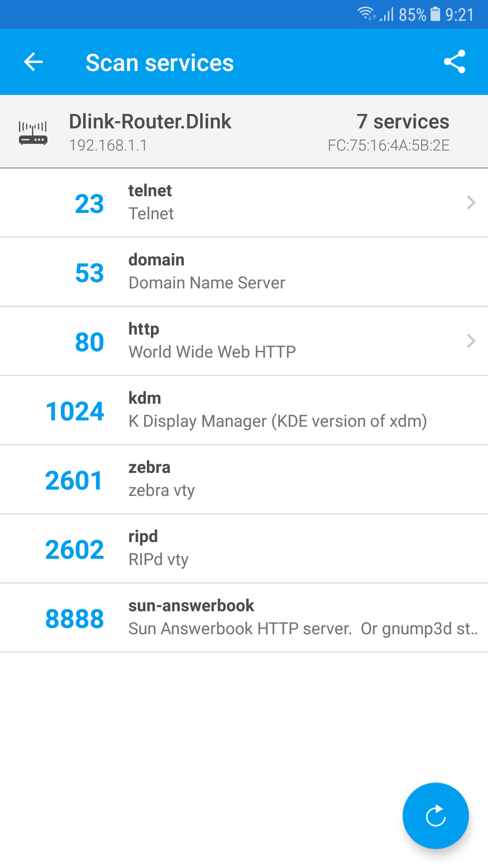Tap port number 23

click(x=89, y=204)
